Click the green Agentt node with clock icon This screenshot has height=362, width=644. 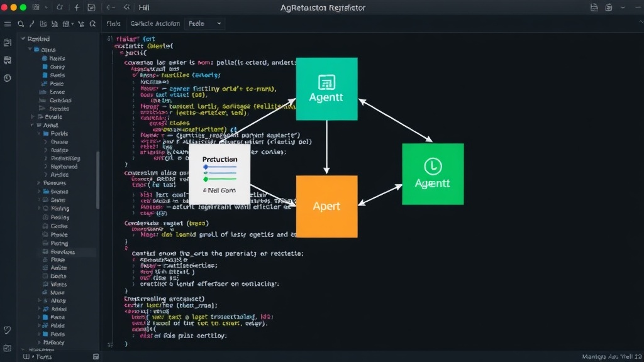433,174
